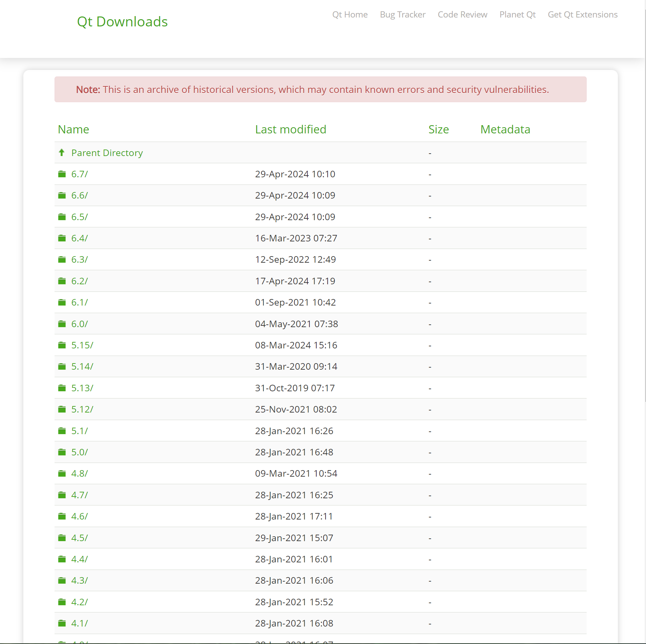The image size is (646, 644).
Task: Click the folder icon for 4.7/
Action: [x=62, y=495]
